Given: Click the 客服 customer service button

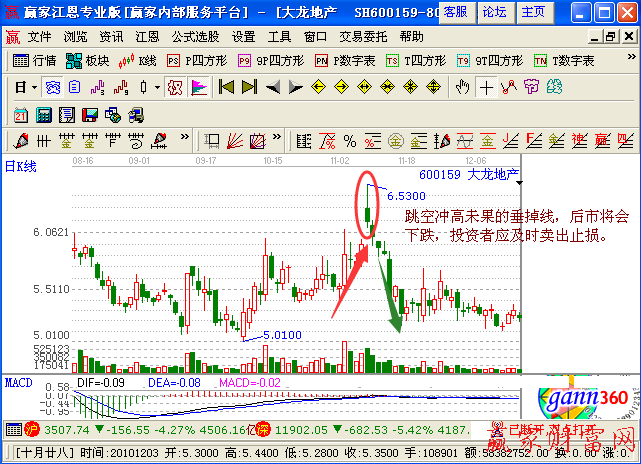Looking at the screenshot, I should tap(457, 13).
